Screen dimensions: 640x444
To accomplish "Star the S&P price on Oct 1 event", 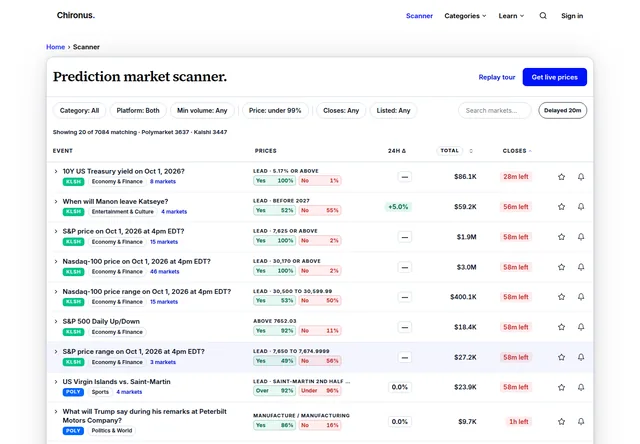I will coord(562,237).
